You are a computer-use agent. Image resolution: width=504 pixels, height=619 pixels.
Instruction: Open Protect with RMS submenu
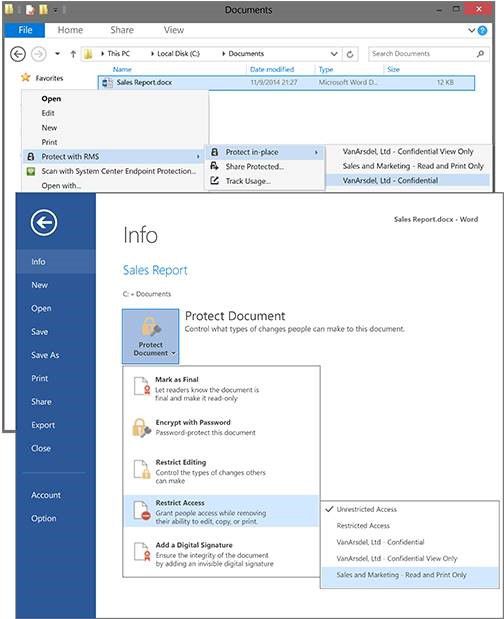coord(114,157)
